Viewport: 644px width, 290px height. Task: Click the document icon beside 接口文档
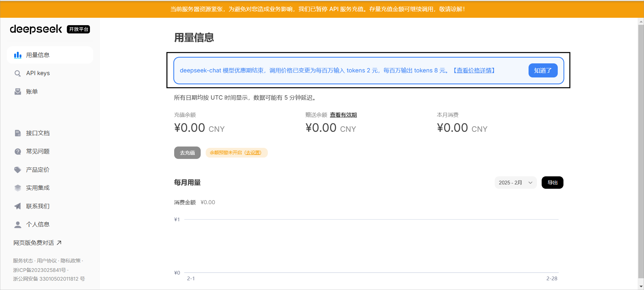(18, 133)
